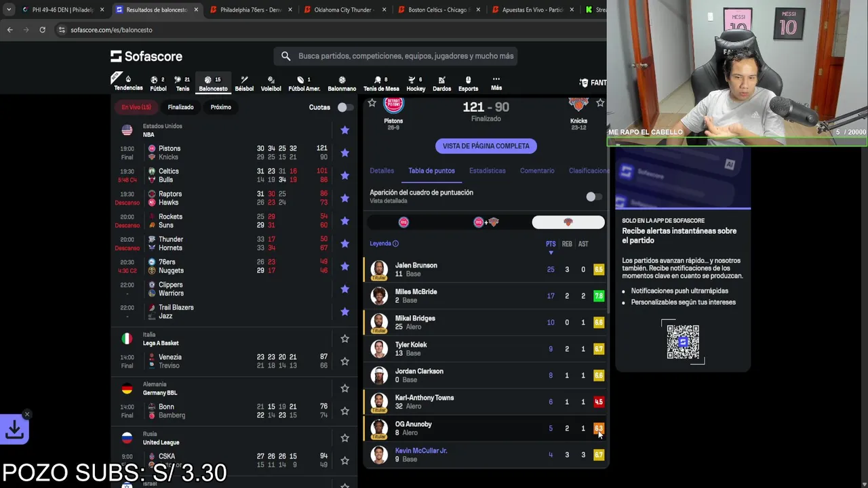Open the Esports section
The width and height of the screenshot is (868, 488).
pyautogui.click(x=468, y=83)
